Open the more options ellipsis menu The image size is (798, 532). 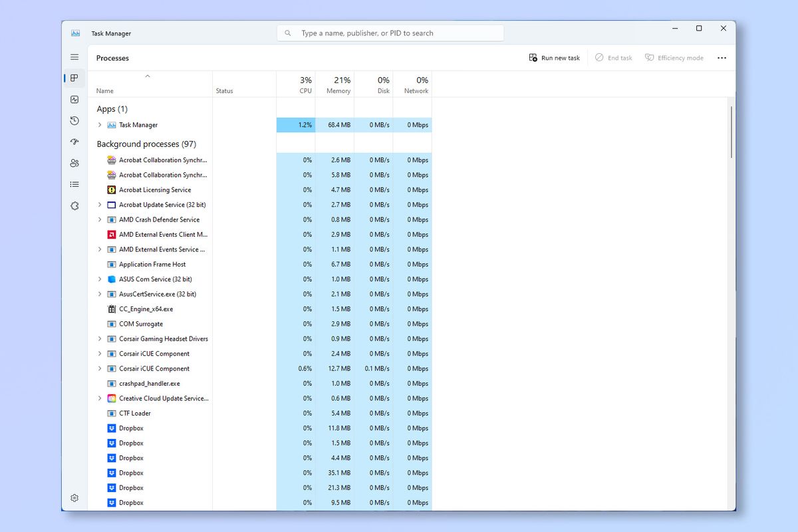click(722, 58)
